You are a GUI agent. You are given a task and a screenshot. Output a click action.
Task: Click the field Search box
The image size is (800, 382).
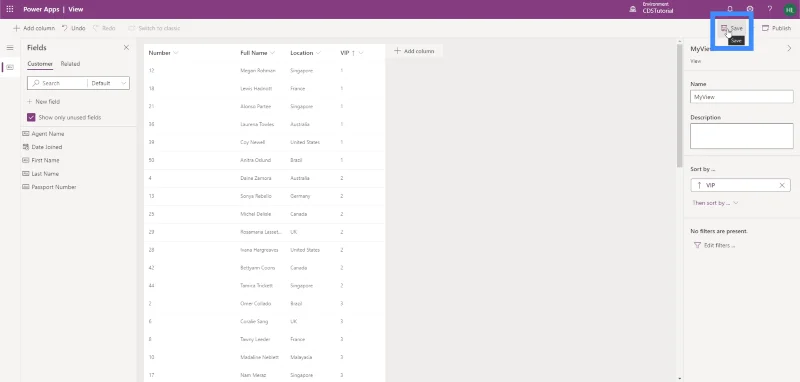[57, 83]
